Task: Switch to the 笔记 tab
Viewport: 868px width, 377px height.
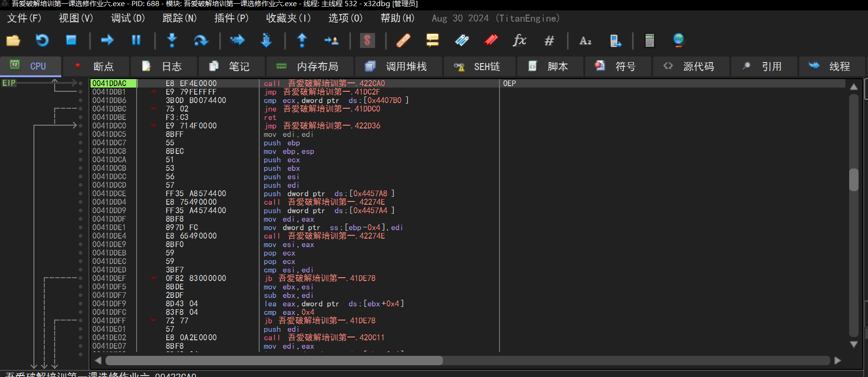Action: [x=231, y=66]
